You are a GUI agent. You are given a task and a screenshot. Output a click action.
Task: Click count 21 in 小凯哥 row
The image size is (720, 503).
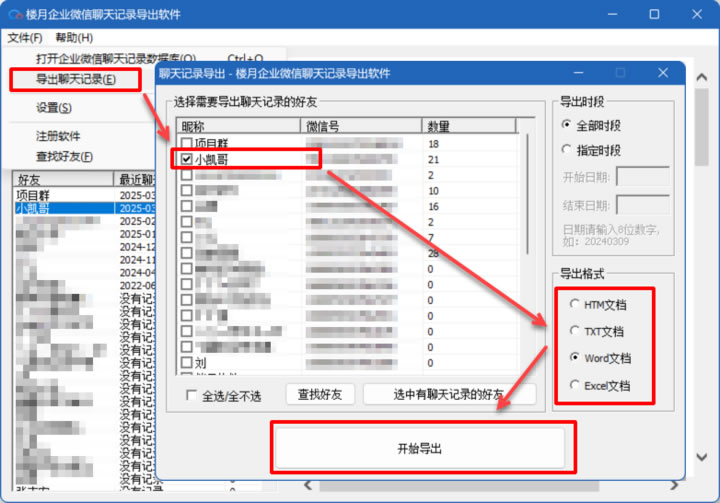point(433,160)
